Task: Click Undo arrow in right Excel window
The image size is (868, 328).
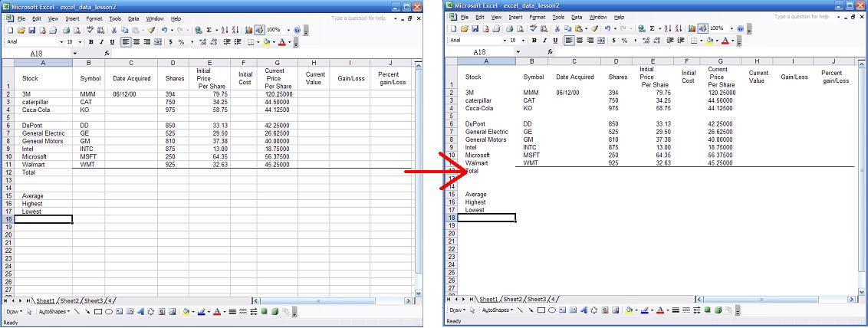Action: click(607, 29)
